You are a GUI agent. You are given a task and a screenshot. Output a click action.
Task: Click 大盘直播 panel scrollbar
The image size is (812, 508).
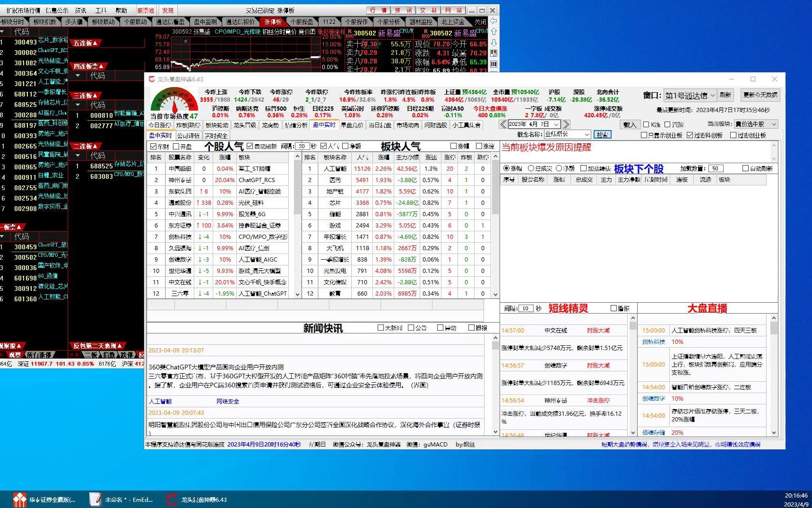pos(774,375)
